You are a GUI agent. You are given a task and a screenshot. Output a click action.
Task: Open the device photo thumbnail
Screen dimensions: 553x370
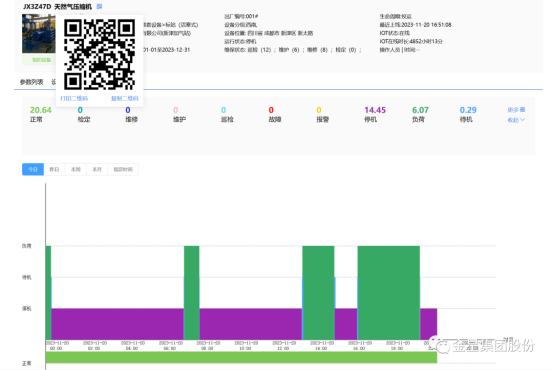tap(38, 34)
